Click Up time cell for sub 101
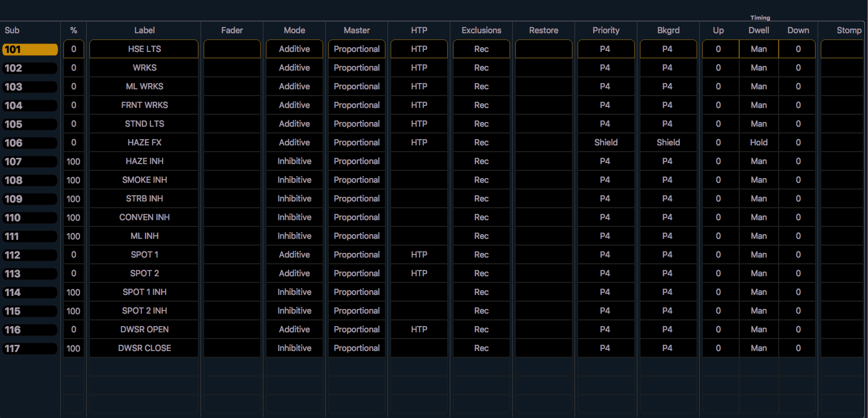868x418 pixels. coord(720,49)
